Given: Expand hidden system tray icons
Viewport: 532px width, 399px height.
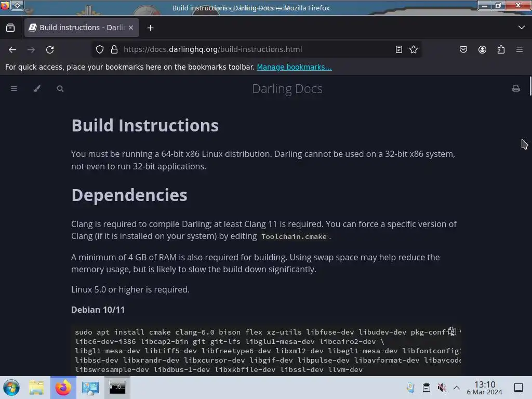Looking at the screenshot, I should pyautogui.click(x=457, y=388).
